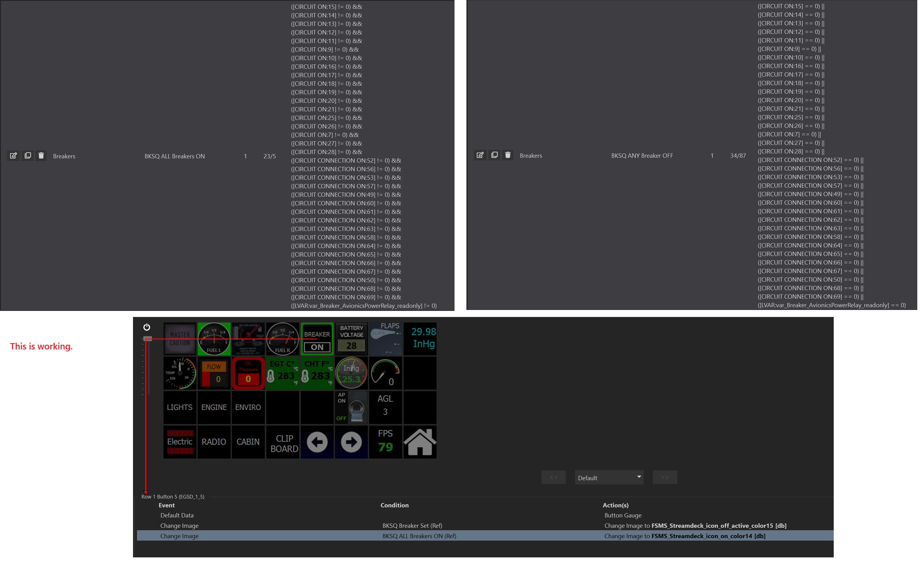This screenshot has width=924, height=565.
Task: Click the << page button
Action: pyautogui.click(x=553, y=477)
